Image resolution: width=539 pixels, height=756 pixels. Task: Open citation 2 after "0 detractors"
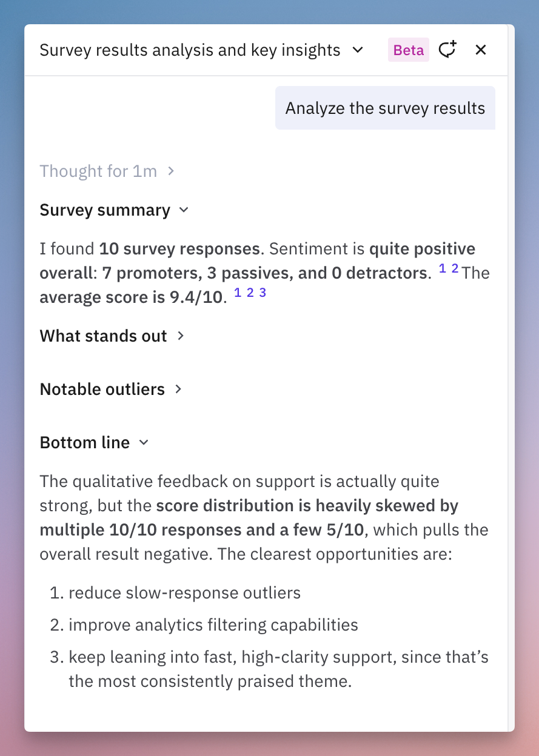pyautogui.click(x=455, y=268)
